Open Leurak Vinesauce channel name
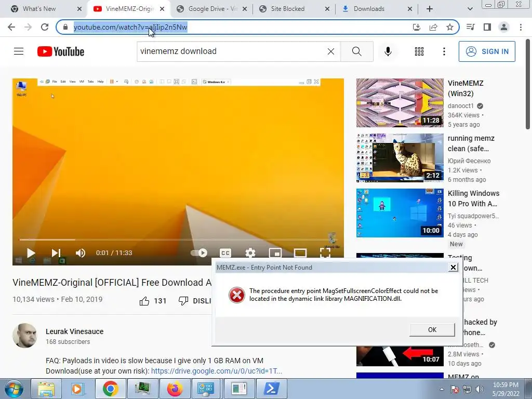532x399 pixels. tap(75, 331)
